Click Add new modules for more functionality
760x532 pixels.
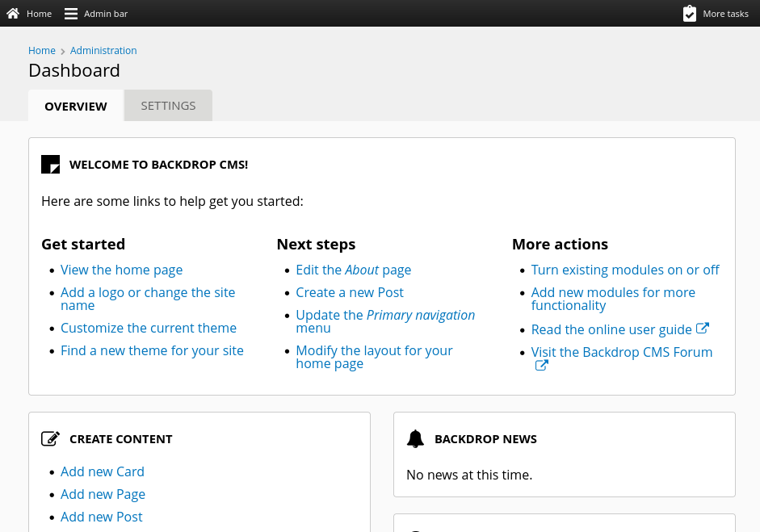coord(613,299)
